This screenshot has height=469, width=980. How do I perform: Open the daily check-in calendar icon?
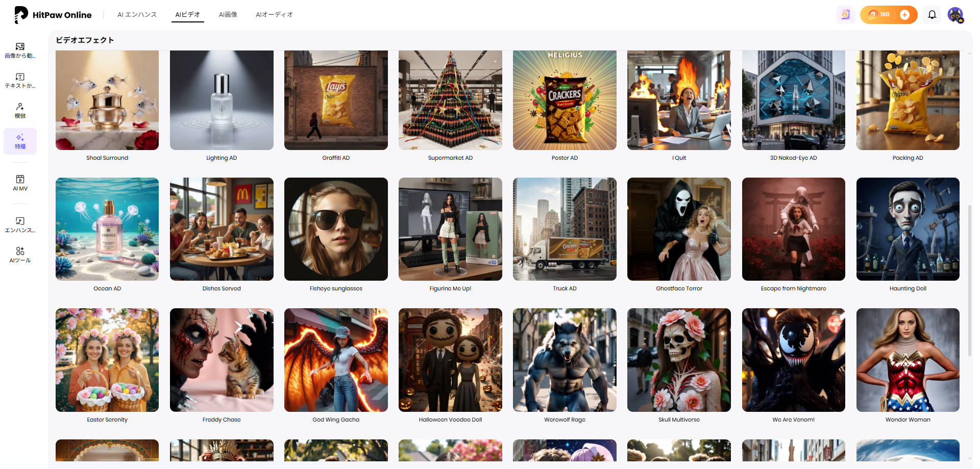coord(846,15)
